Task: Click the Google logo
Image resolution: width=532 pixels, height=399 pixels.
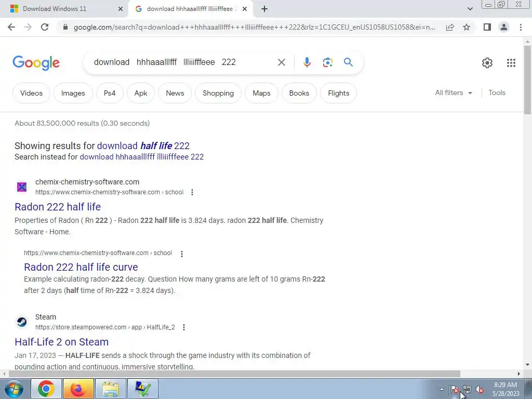Action: click(x=36, y=63)
